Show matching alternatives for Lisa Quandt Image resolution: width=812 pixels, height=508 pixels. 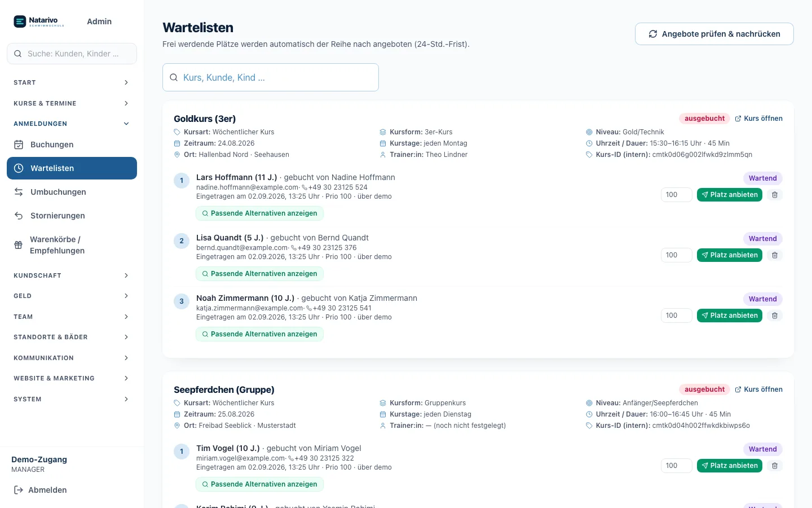pyautogui.click(x=260, y=274)
